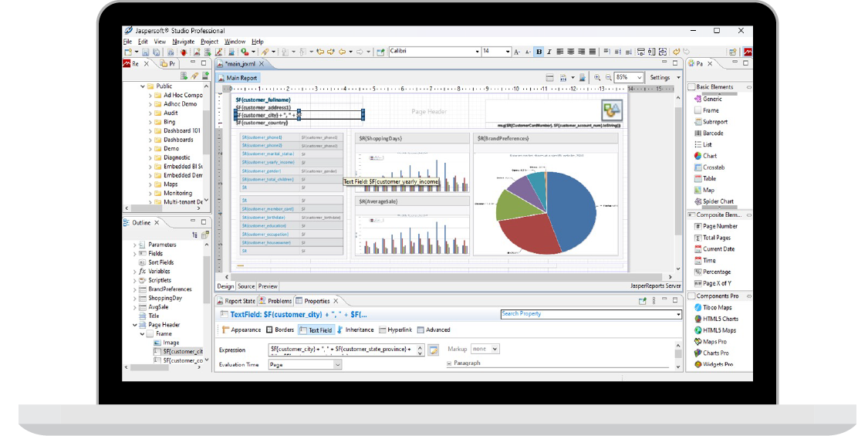868x436 pixels.
Task: Open the Edit menu
Action: pos(143,42)
